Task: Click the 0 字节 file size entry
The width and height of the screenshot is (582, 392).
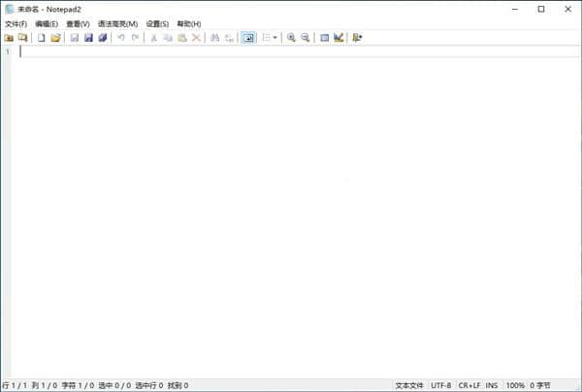Action: (540, 385)
